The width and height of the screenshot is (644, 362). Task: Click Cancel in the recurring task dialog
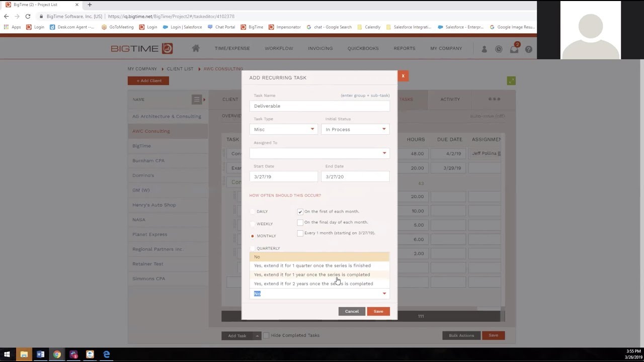pos(352,311)
